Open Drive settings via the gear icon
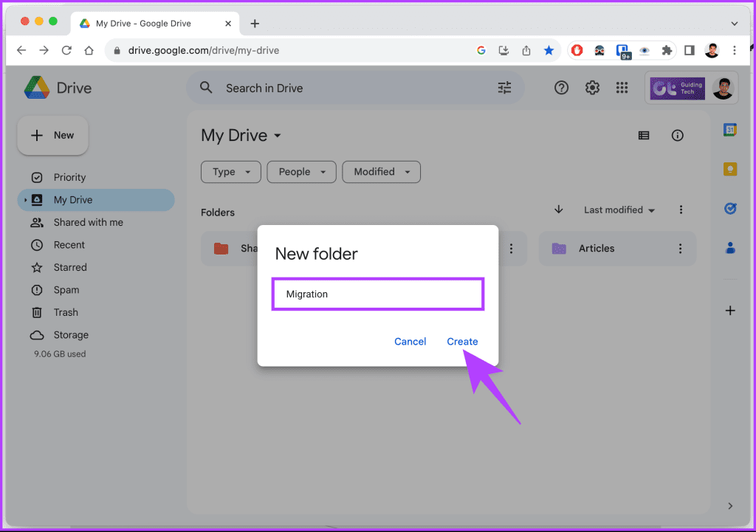This screenshot has height=532, width=756. pyautogui.click(x=592, y=87)
